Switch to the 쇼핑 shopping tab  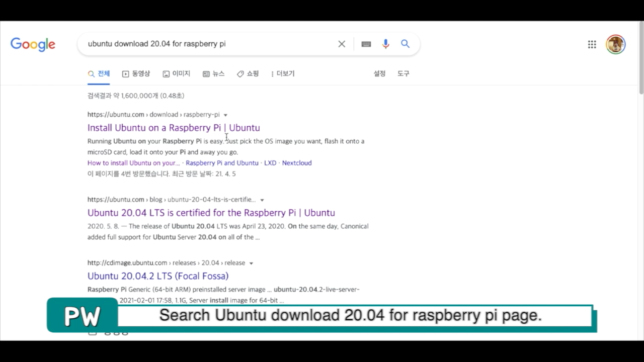click(x=248, y=74)
